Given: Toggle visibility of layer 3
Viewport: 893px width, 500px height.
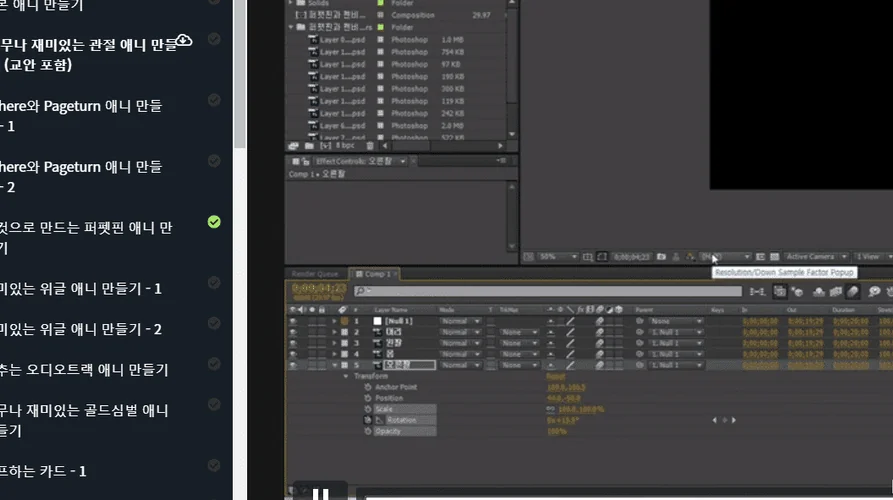Looking at the screenshot, I should click(x=293, y=343).
